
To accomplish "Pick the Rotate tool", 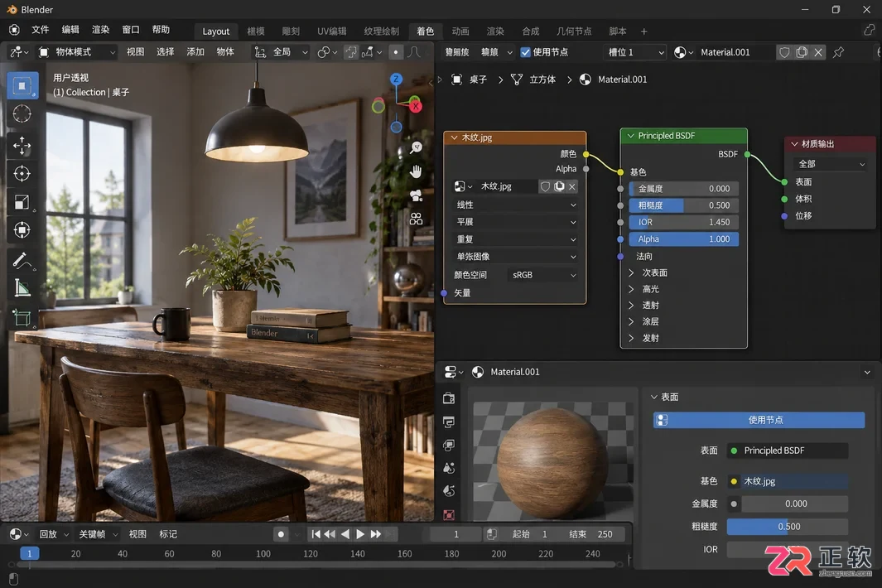I will [22, 174].
